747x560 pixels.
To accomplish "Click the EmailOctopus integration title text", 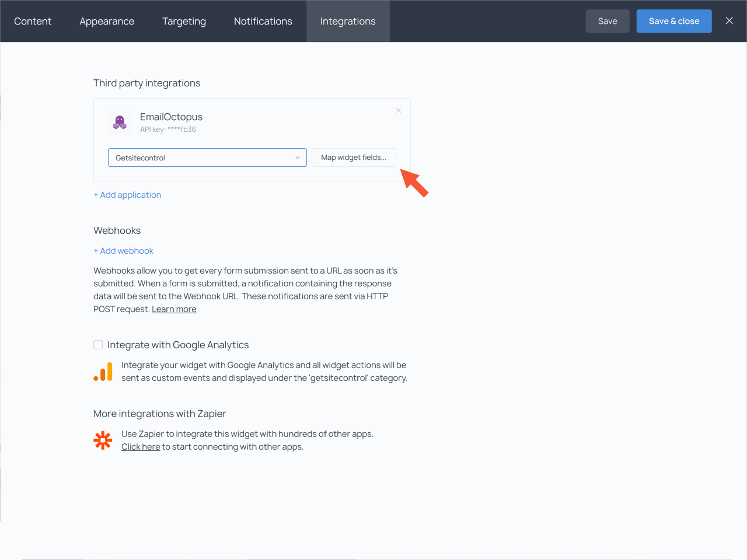I will [171, 117].
